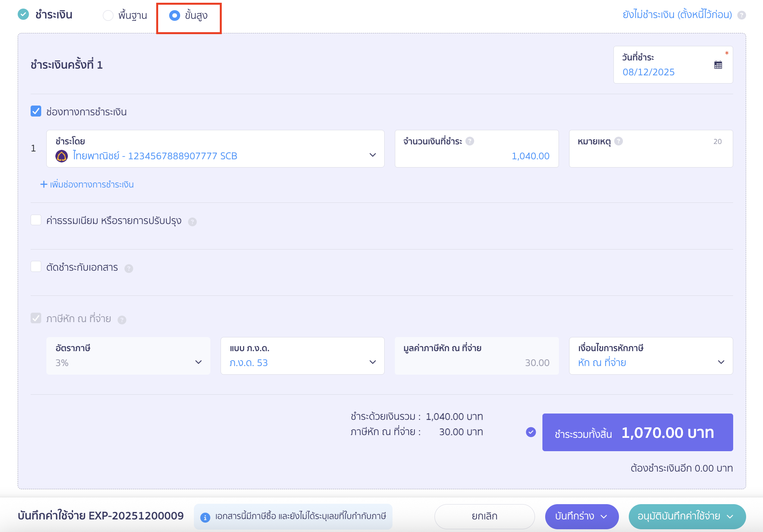This screenshot has height=532, width=763.
Task: Click help icon next to จำนวนเงินที่ชำระ
Action: pos(470,141)
